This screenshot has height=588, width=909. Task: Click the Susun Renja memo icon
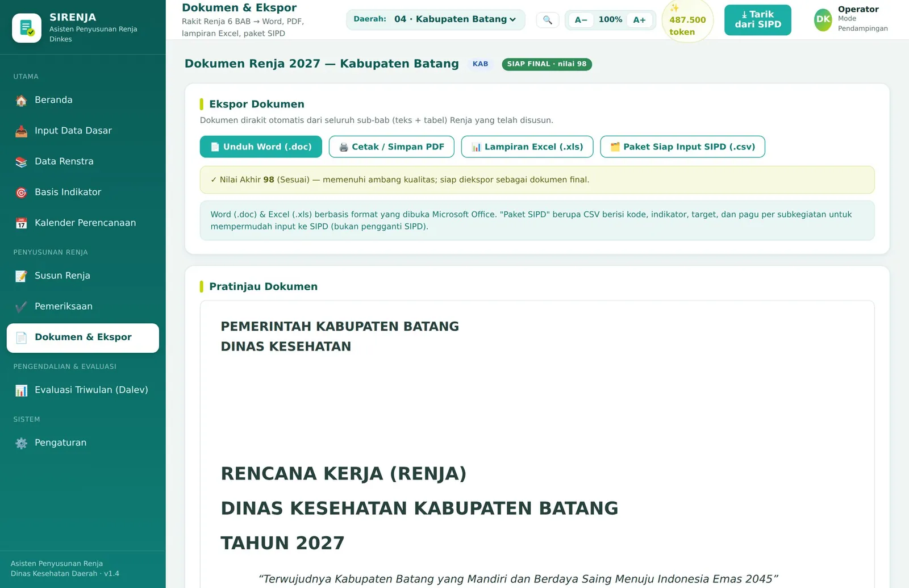click(x=21, y=276)
